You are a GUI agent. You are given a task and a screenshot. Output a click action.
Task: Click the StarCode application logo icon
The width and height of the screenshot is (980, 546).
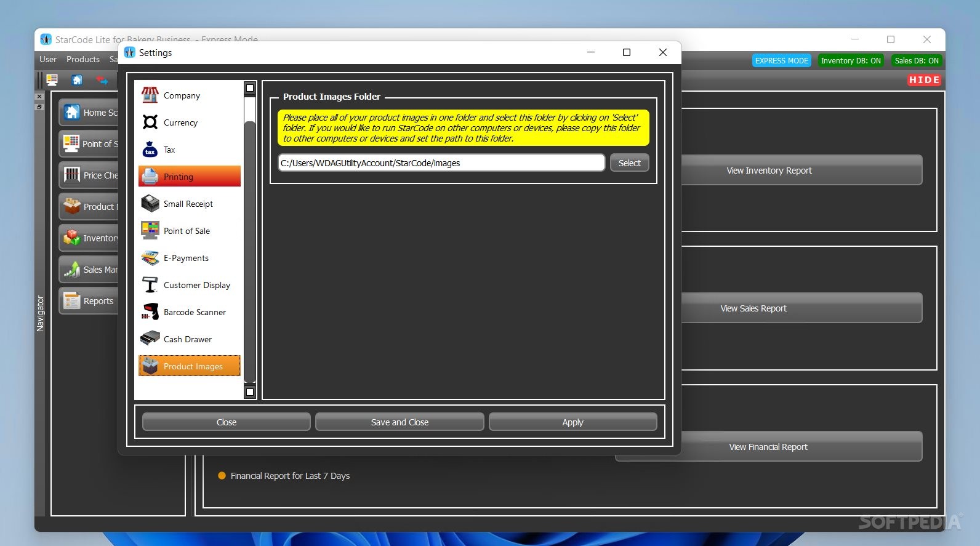[x=46, y=39]
